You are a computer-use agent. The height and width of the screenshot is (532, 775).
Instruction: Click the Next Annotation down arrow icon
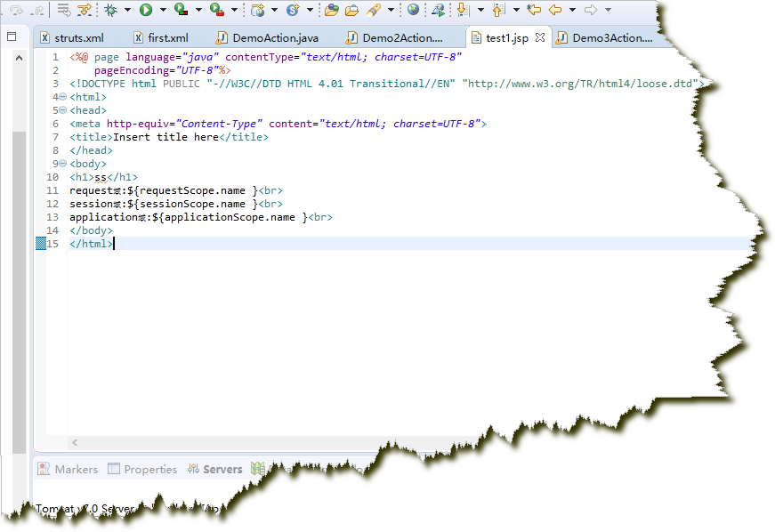click(x=463, y=11)
